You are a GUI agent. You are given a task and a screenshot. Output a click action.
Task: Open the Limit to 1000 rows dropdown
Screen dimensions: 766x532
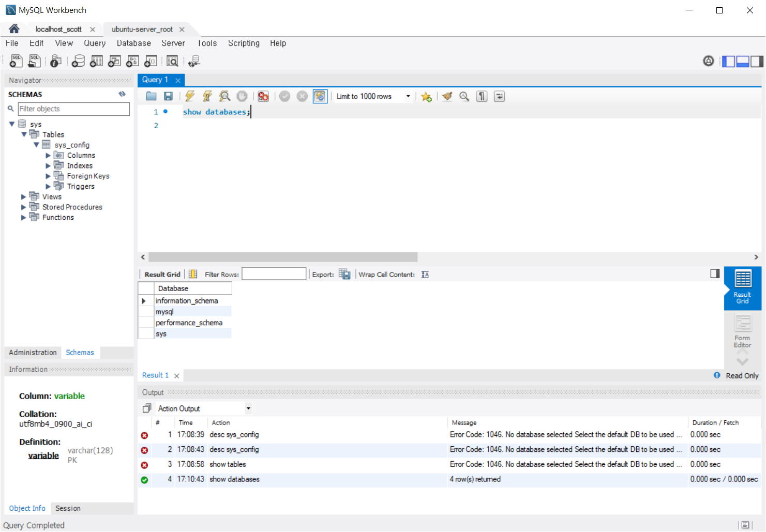408,96
